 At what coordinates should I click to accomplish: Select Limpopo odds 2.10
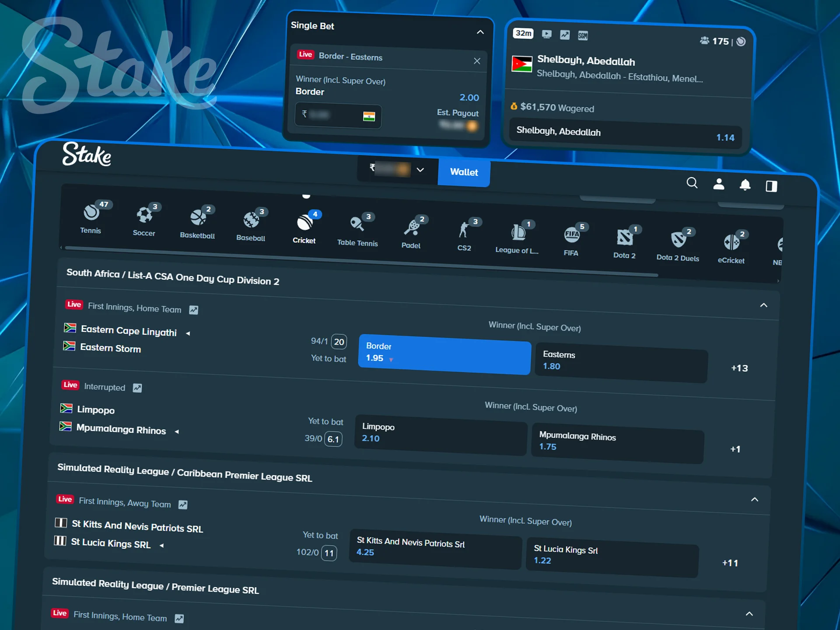pyautogui.click(x=441, y=435)
